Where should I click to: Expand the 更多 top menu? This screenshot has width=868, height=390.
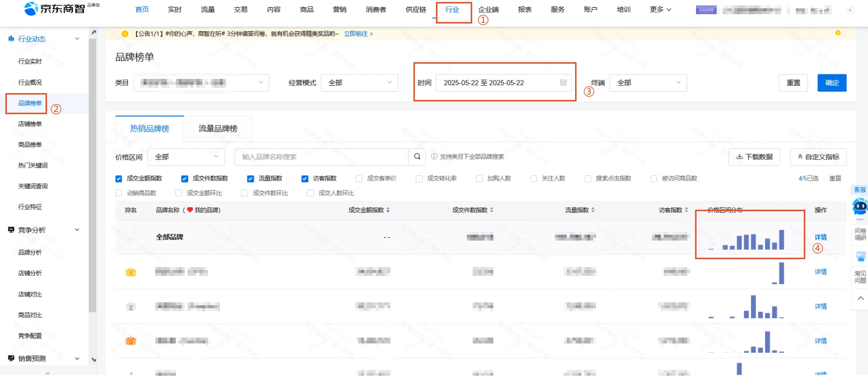[660, 9]
